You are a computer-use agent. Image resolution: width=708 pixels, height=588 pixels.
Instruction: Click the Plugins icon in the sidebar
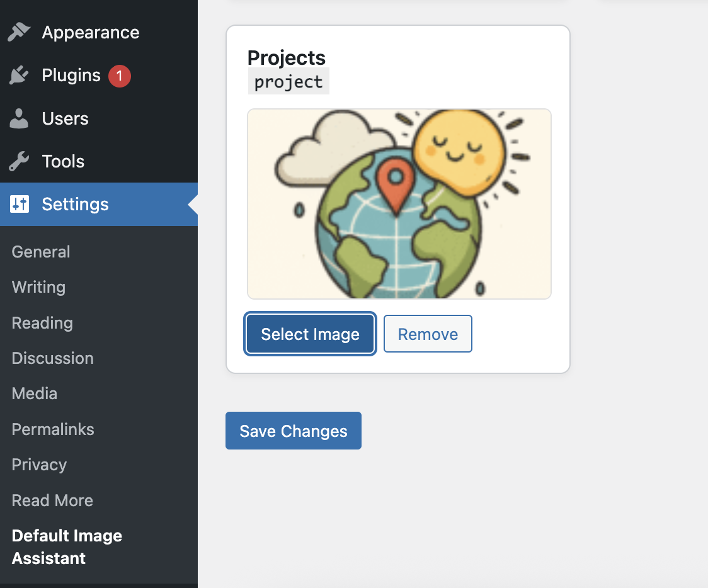(x=19, y=75)
